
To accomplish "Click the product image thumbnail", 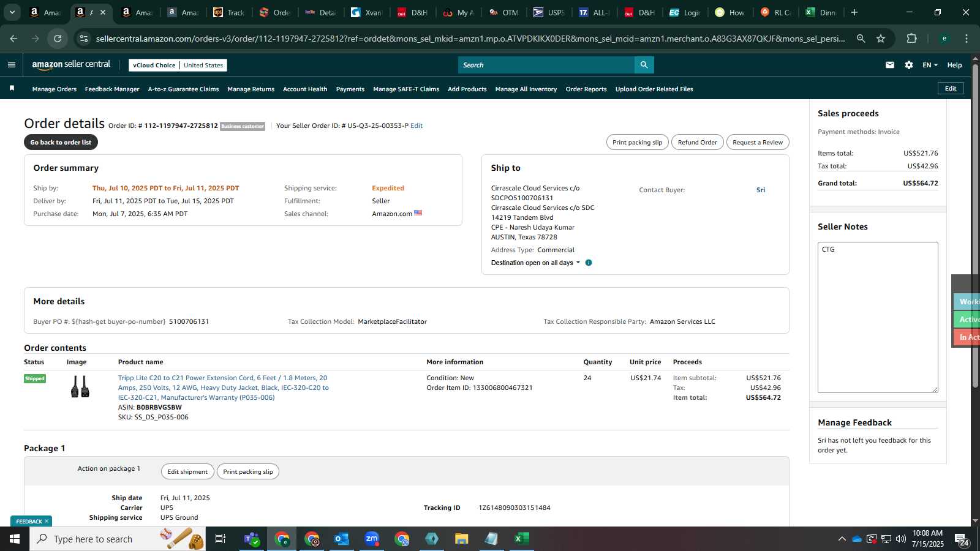I will (x=80, y=387).
